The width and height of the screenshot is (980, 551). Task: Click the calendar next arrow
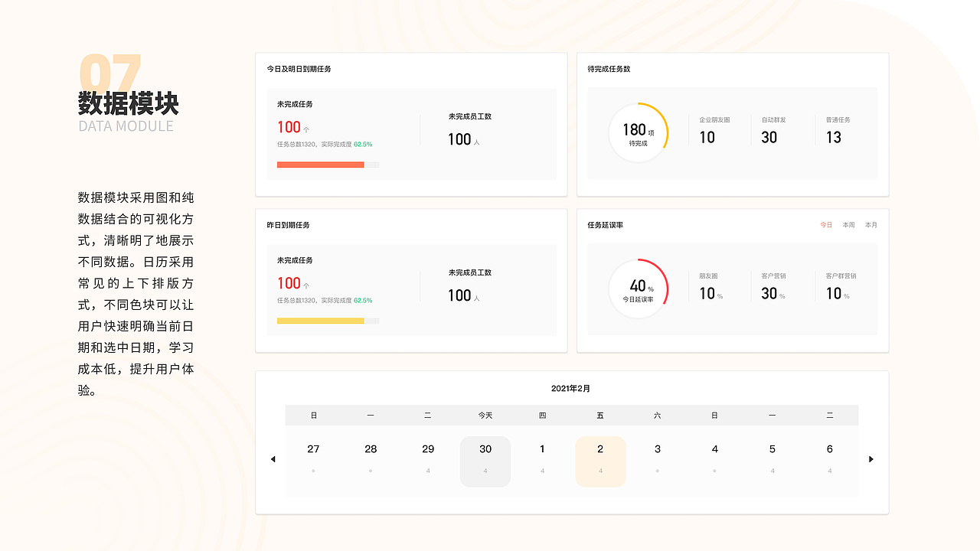pyautogui.click(x=871, y=459)
